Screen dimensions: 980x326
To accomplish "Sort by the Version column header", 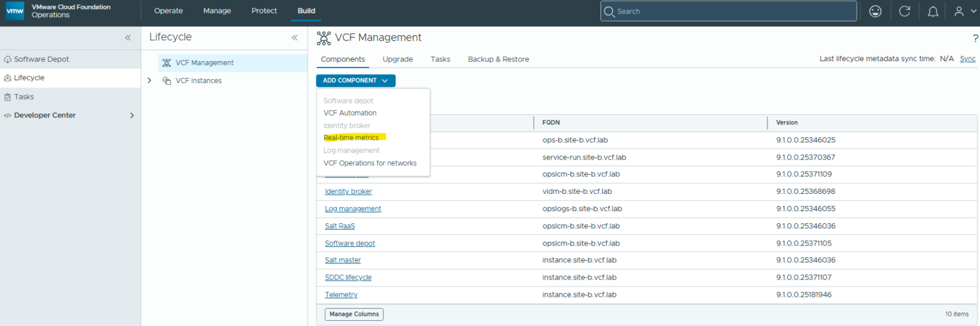I will 787,122.
